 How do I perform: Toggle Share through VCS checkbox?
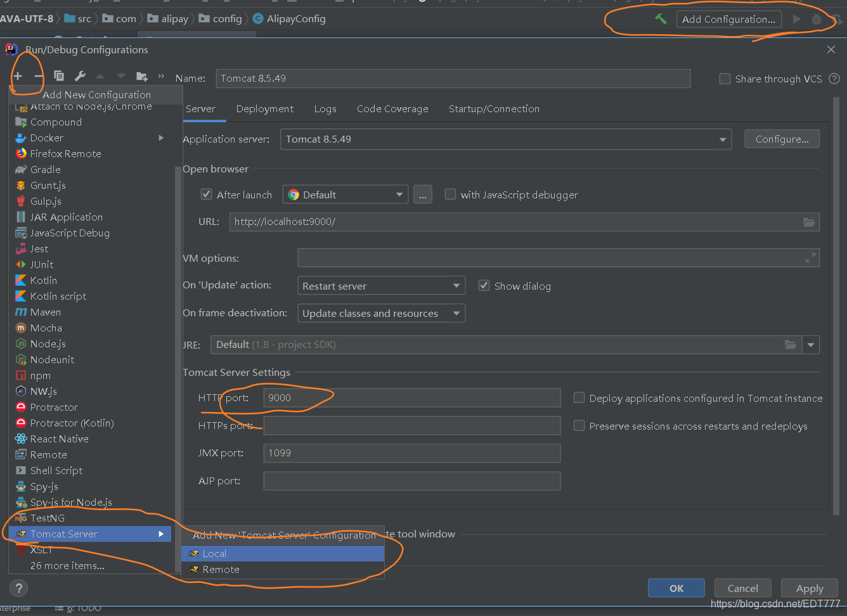tap(725, 79)
